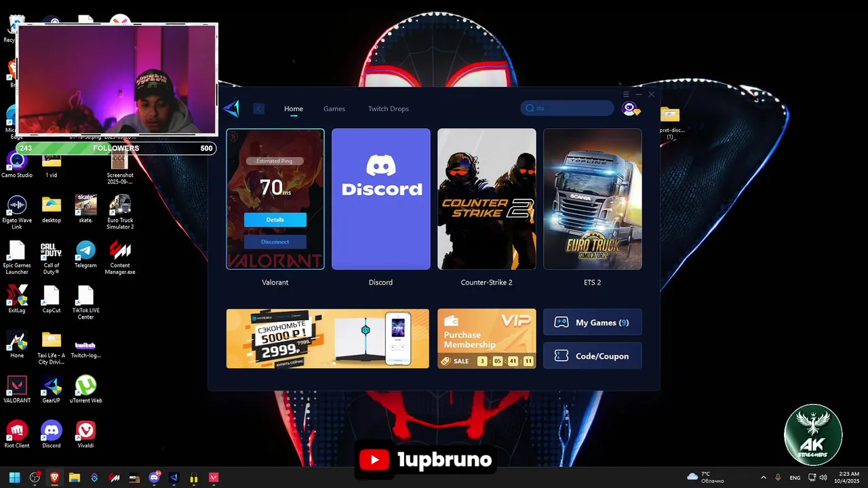Open the Discord desktop shortcut

coord(52,434)
